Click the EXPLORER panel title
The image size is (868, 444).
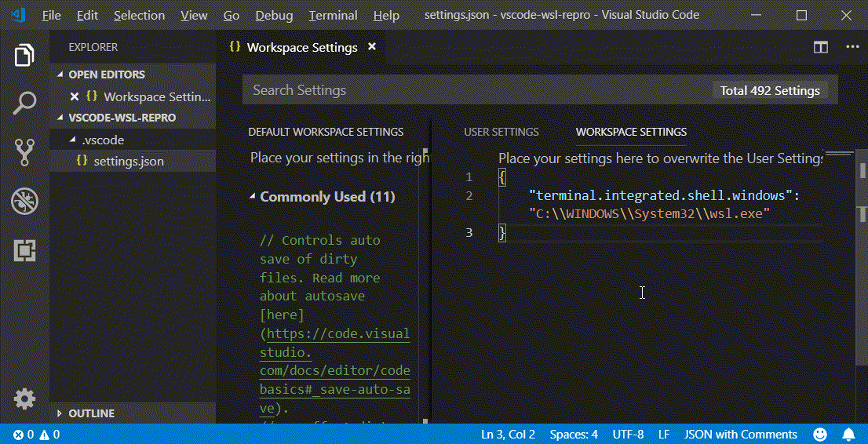[93, 48]
